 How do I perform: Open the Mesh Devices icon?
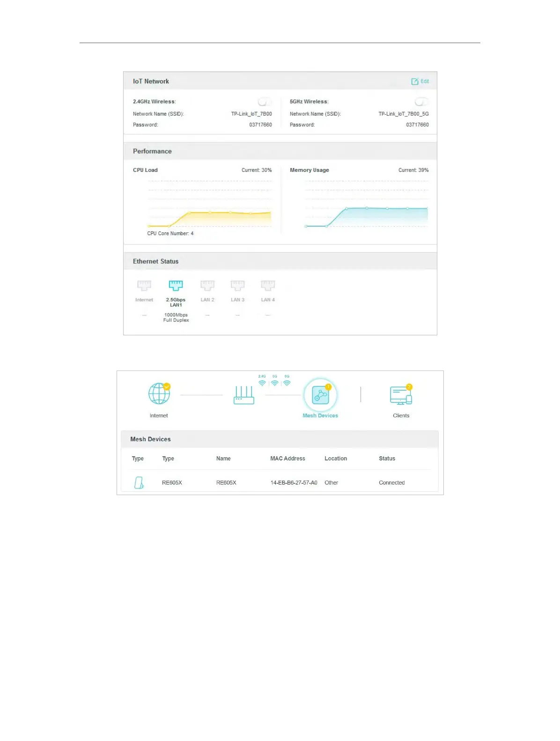pos(320,395)
